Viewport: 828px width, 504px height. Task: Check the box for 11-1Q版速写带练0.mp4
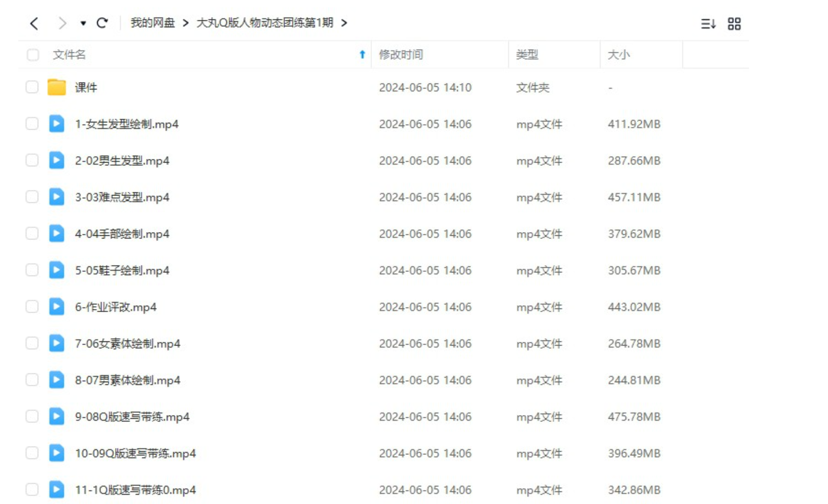pyautogui.click(x=32, y=489)
